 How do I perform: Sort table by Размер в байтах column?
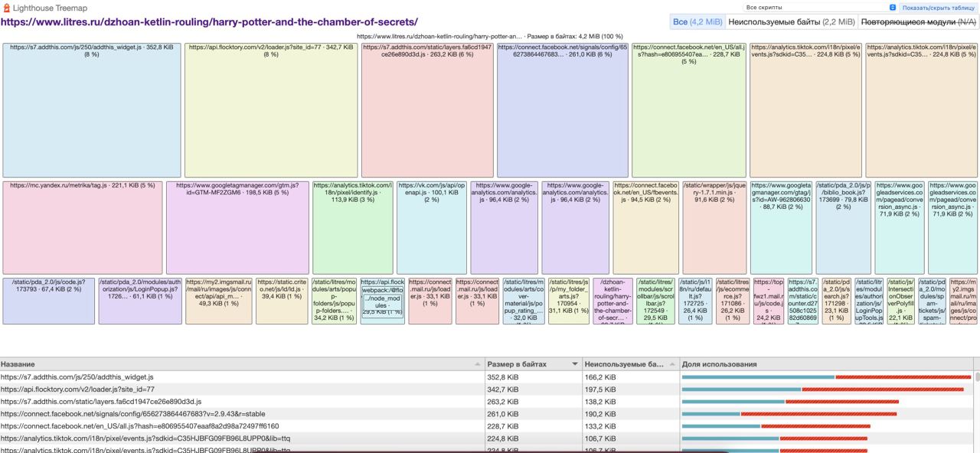[534, 364]
